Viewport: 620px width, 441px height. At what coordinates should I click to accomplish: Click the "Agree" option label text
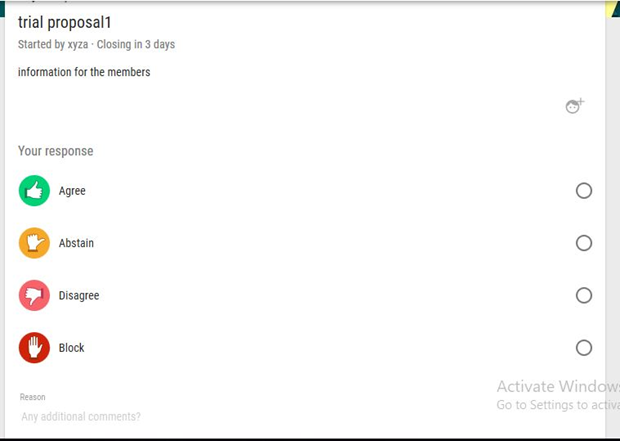tap(72, 191)
